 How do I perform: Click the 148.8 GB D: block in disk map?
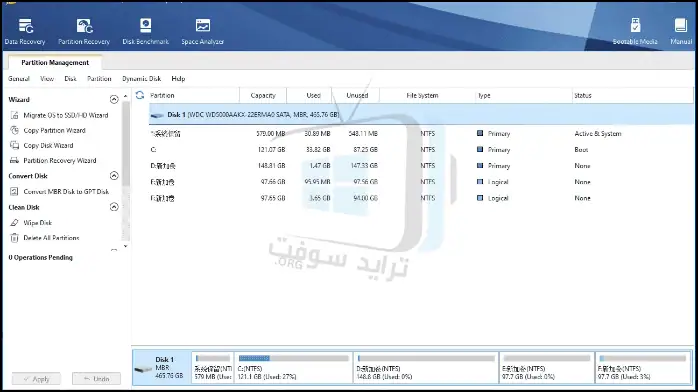[426, 368]
